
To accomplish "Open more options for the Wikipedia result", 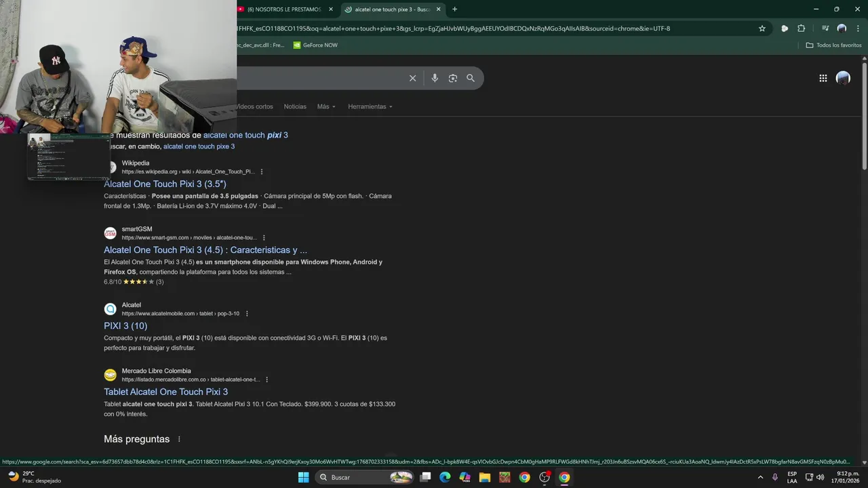I will 262,171.
